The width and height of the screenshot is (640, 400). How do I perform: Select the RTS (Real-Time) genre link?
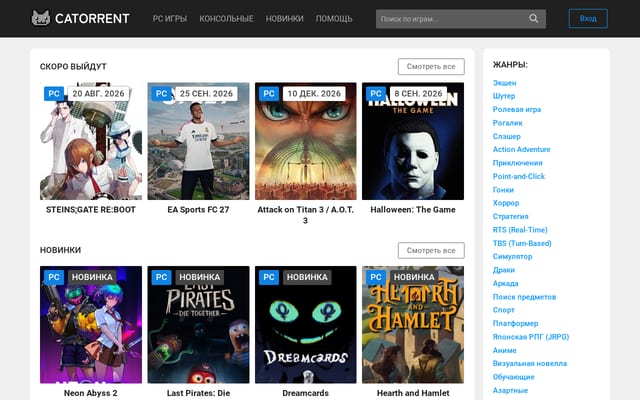[520, 230]
